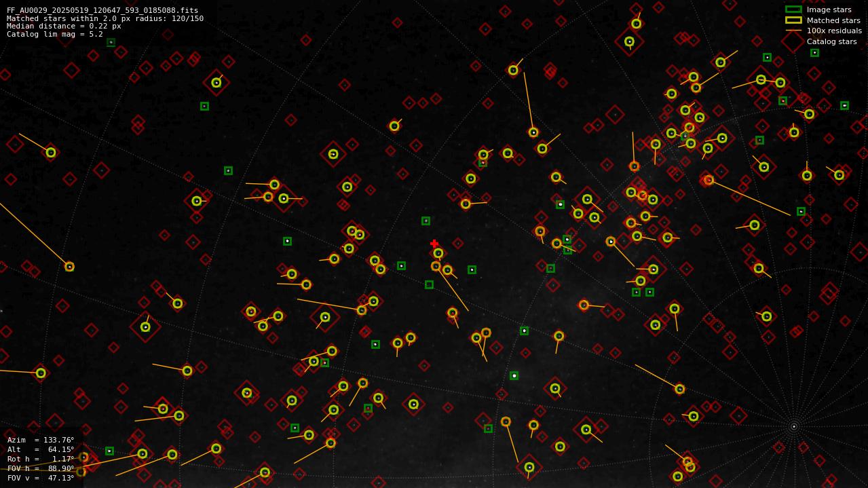Click the '100x residuals' legend label

tap(834, 31)
